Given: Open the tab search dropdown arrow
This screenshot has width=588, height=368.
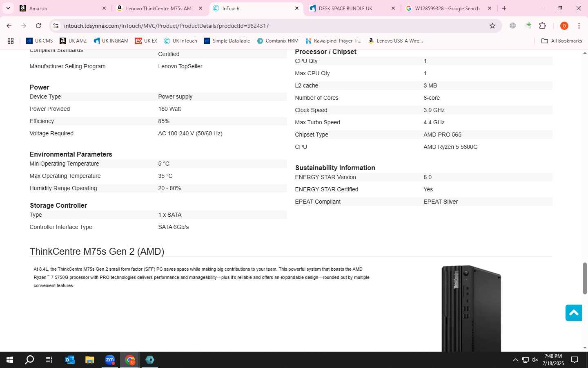Looking at the screenshot, I should point(8,8).
